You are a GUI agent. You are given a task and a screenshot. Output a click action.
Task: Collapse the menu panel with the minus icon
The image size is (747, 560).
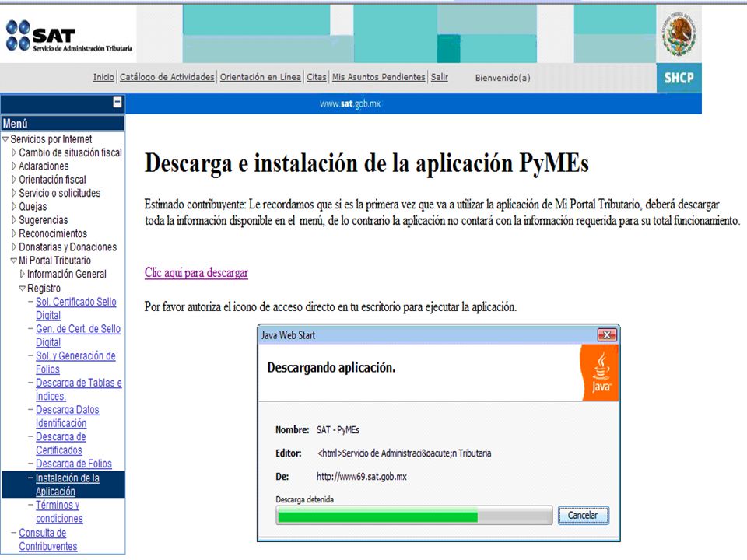pyautogui.click(x=117, y=103)
